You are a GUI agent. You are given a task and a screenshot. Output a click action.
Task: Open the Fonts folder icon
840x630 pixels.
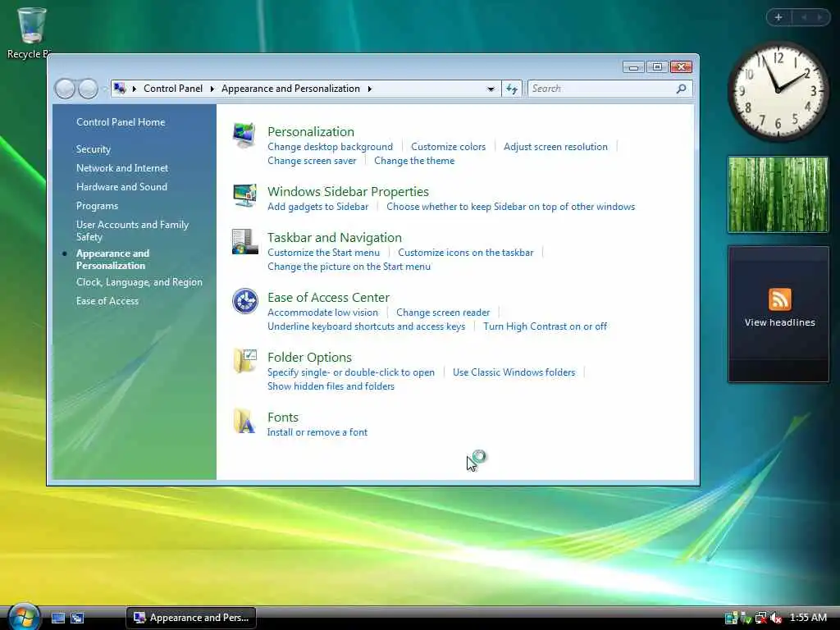244,421
